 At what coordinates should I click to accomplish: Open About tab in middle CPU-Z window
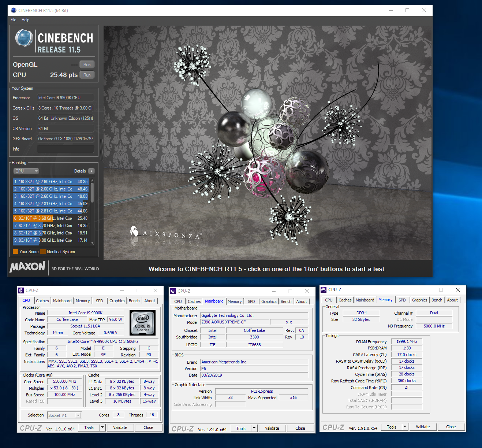coord(302,301)
